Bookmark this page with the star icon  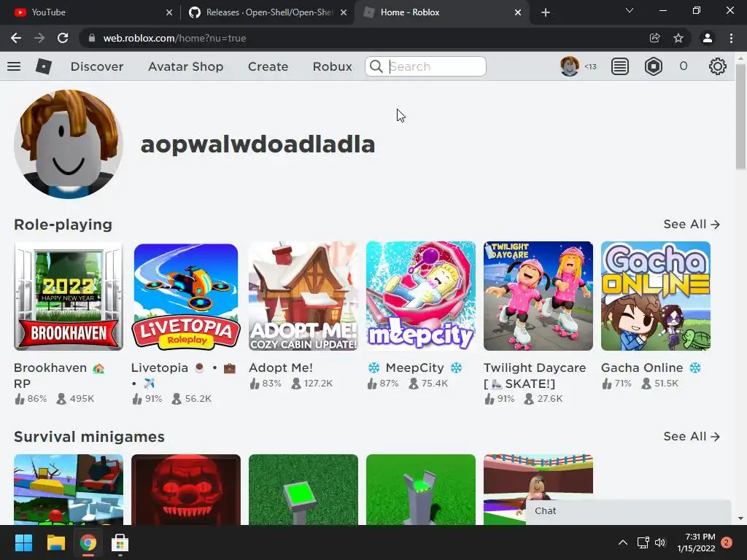tap(678, 38)
